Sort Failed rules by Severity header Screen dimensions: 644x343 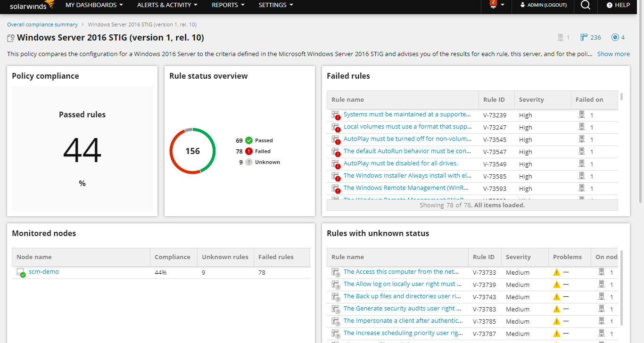click(x=543, y=100)
